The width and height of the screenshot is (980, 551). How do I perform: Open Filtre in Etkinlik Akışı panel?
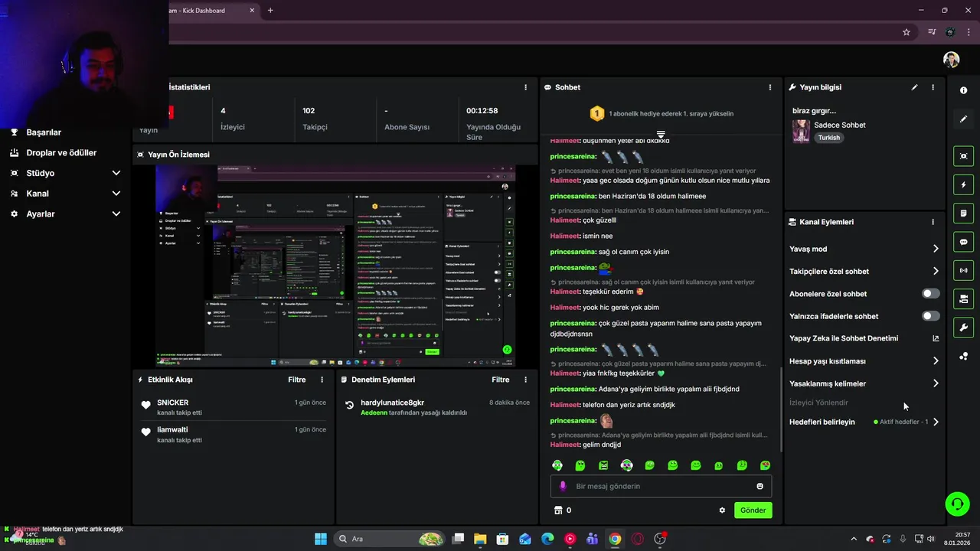[297, 380]
